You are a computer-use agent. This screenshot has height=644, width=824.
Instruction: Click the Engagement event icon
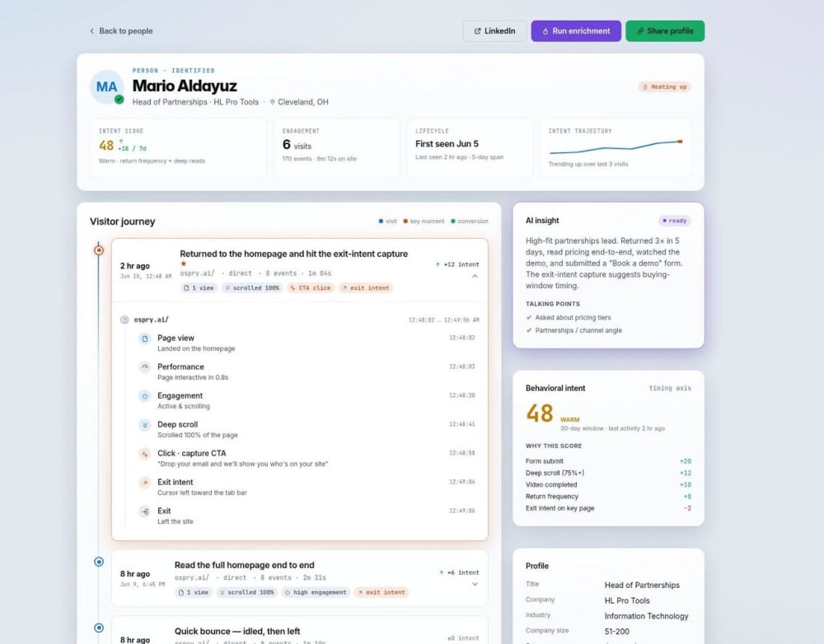pos(144,396)
